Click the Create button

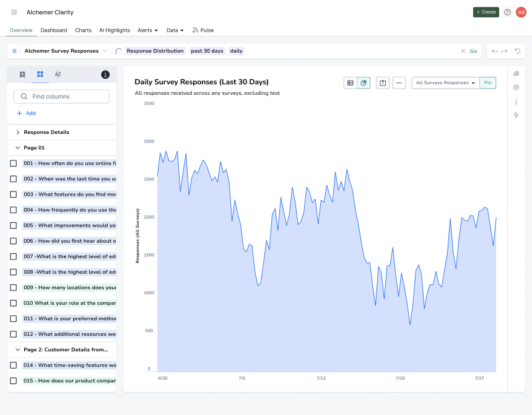[486, 12]
